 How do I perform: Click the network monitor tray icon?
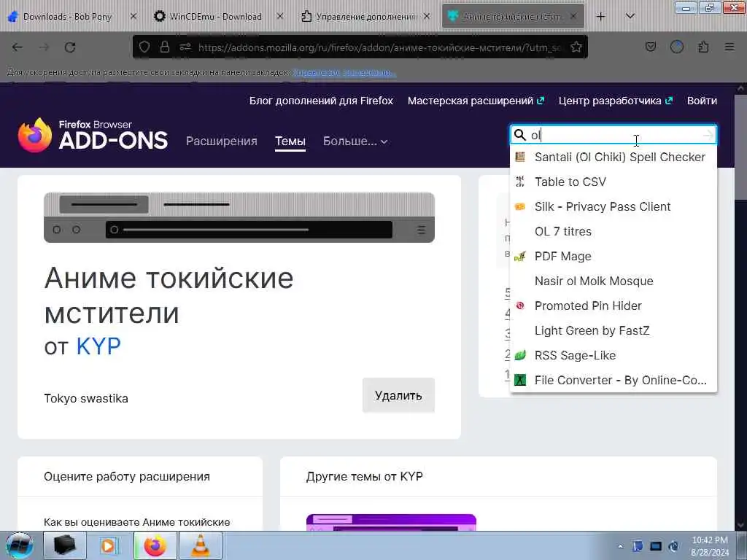pyautogui.click(x=656, y=546)
